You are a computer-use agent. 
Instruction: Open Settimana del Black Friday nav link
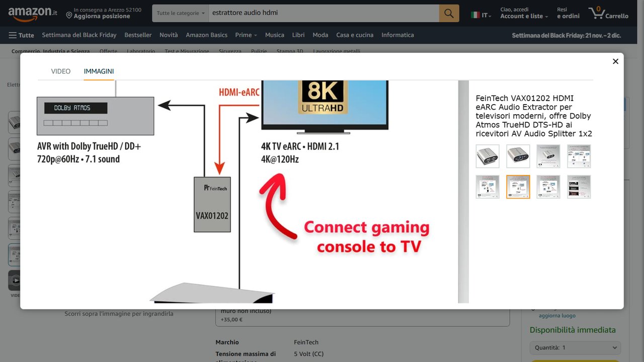click(x=79, y=35)
